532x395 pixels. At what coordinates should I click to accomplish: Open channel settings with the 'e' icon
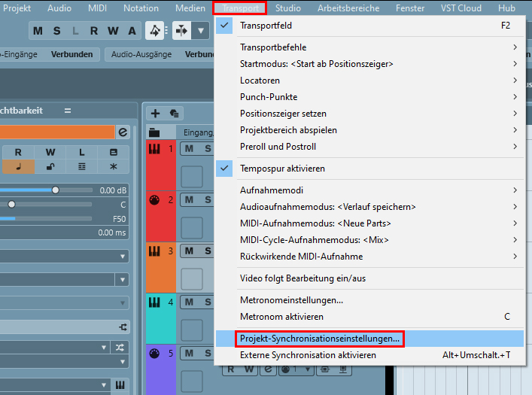(x=123, y=132)
